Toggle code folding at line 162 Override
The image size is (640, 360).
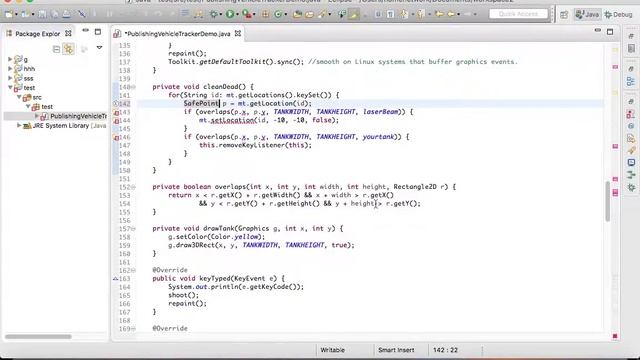coord(133,270)
